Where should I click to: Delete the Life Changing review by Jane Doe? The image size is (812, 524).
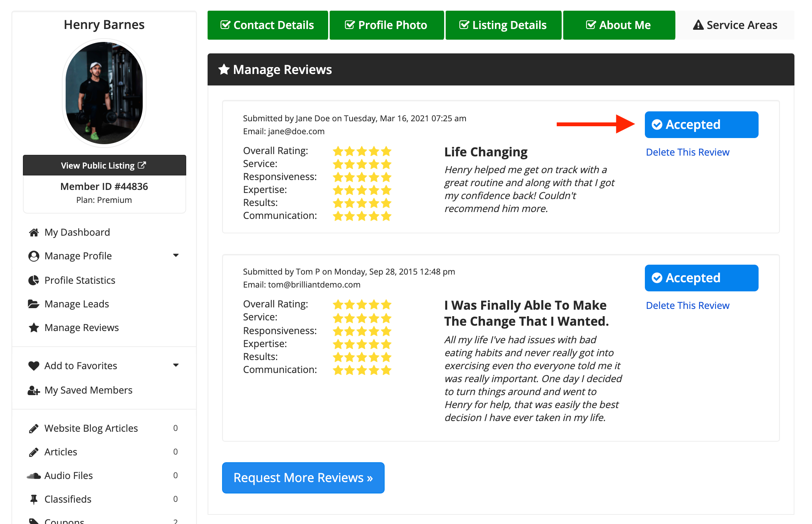pyautogui.click(x=687, y=152)
